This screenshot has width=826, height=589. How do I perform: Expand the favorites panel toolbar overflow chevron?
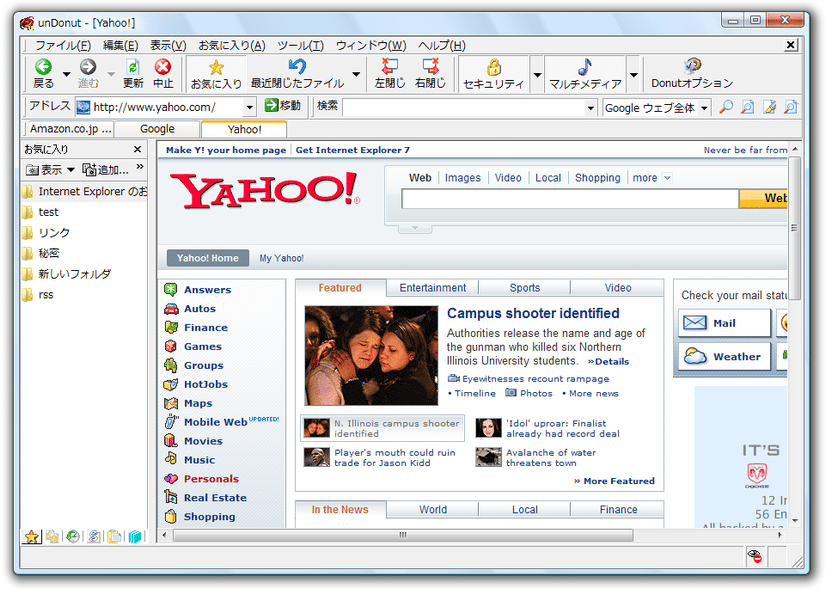click(x=140, y=167)
